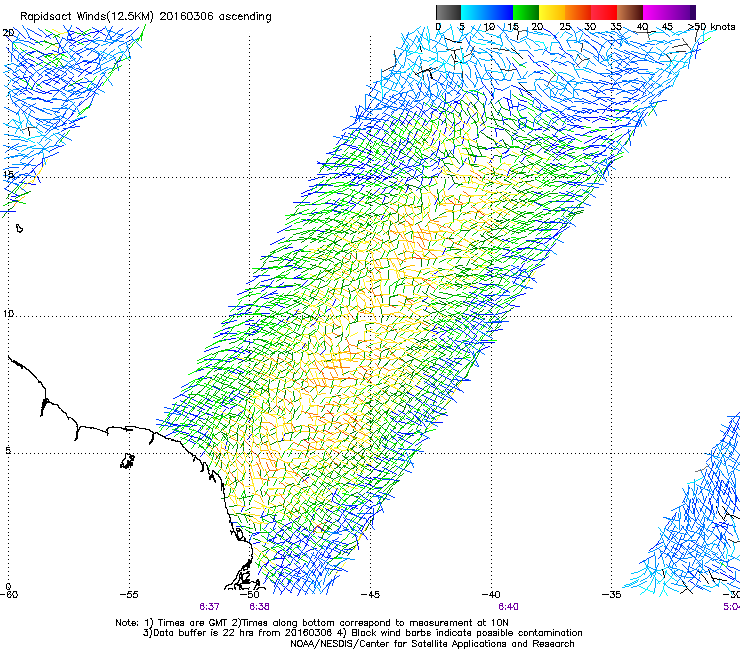Select the orange 25–30 knots color bar segment

[x=578, y=12]
